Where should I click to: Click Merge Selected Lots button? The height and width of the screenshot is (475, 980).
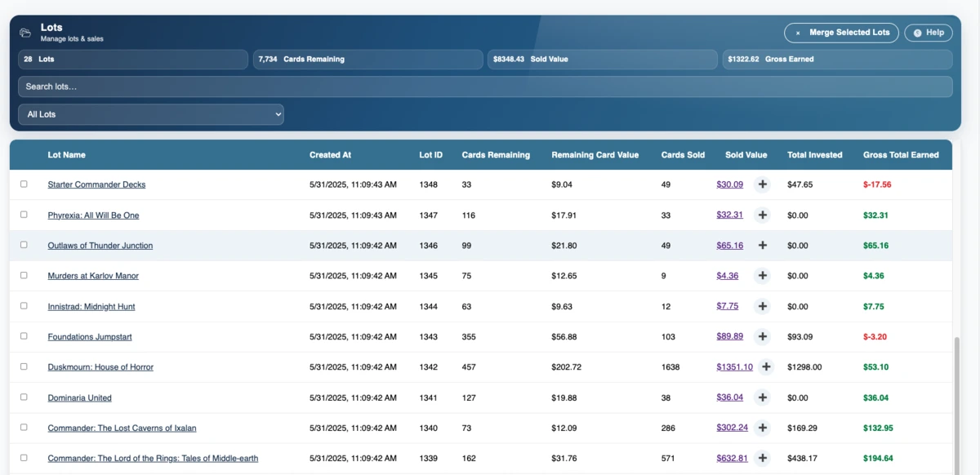click(841, 33)
